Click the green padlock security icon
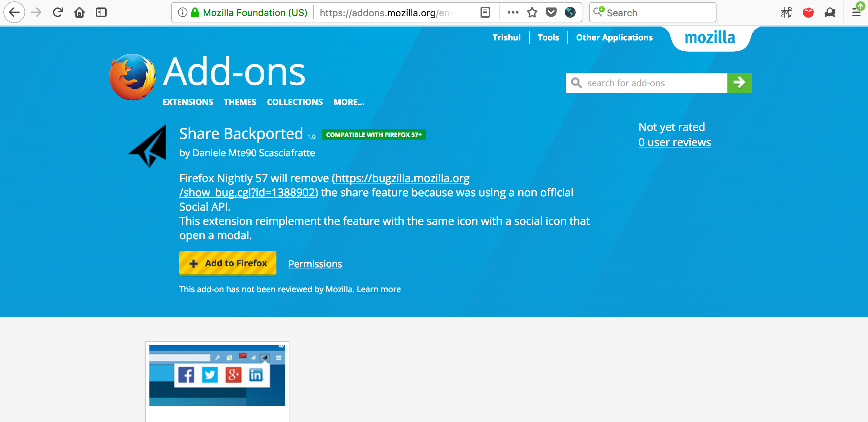 (x=195, y=13)
